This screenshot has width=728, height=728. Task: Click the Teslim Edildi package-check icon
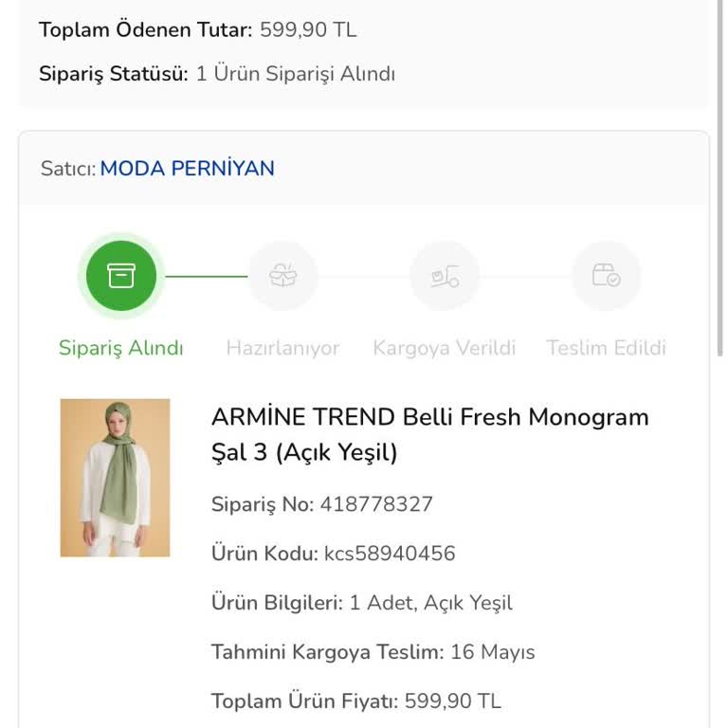(x=606, y=276)
